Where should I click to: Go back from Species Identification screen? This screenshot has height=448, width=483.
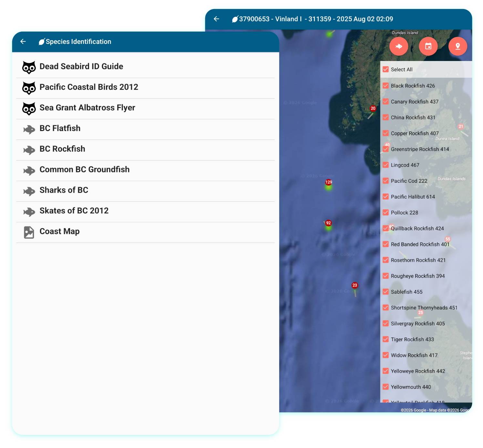coord(23,41)
